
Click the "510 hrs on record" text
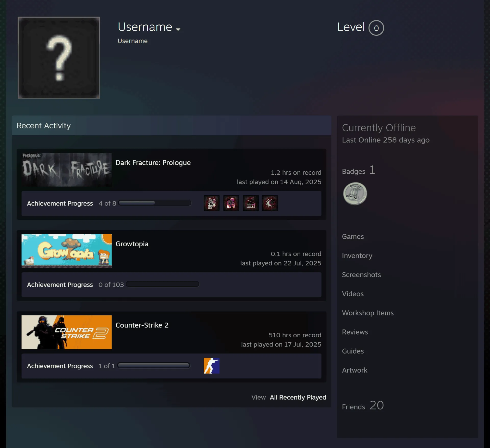(x=295, y=335)
